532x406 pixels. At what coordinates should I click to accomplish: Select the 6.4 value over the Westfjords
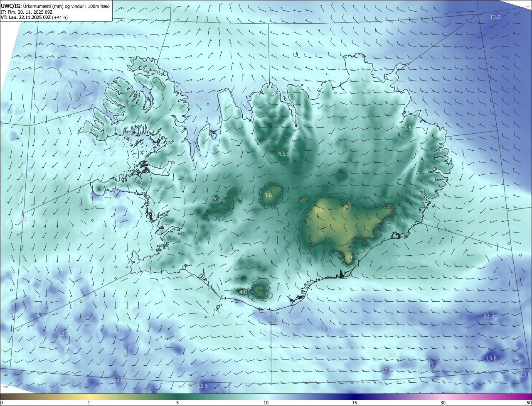(x=127, y=103)
